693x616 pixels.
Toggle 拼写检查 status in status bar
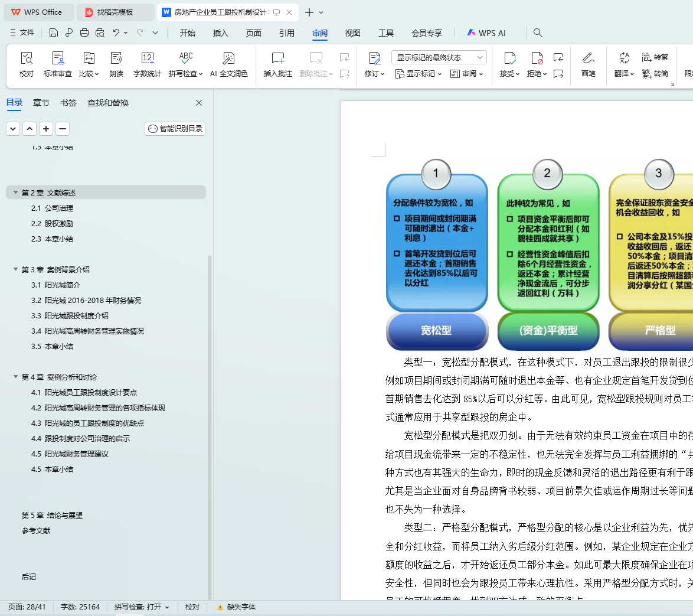click(142, 607)
